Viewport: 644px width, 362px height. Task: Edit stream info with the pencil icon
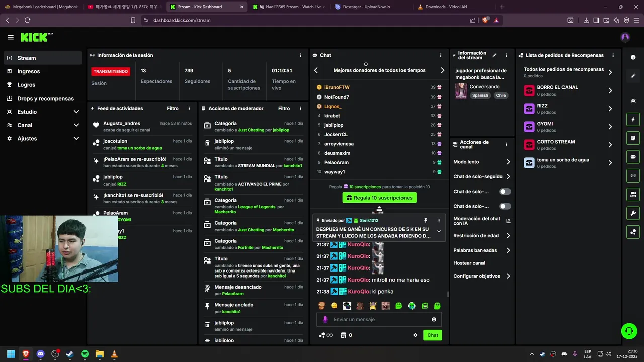point(494,55)
